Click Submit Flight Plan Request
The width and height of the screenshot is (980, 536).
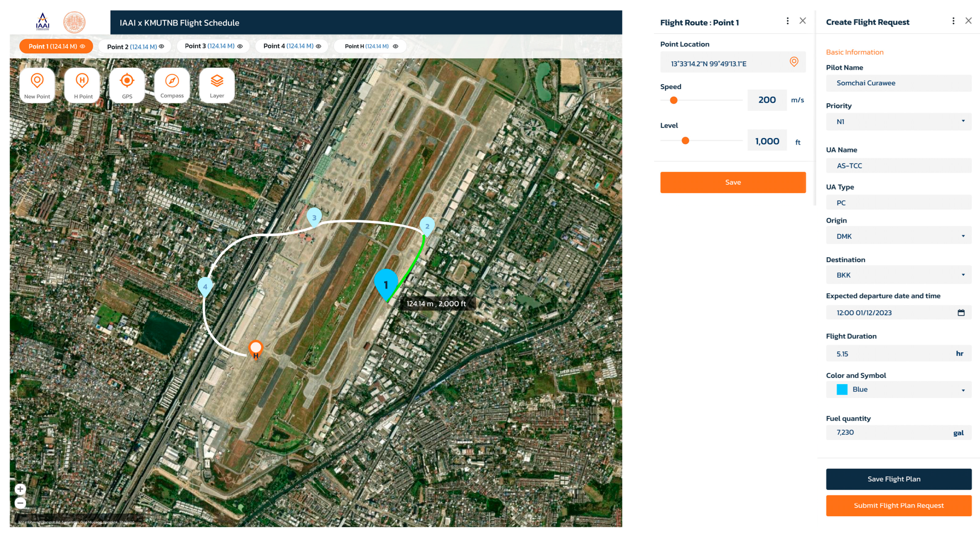pyautogui.click(x=898, y=505)
